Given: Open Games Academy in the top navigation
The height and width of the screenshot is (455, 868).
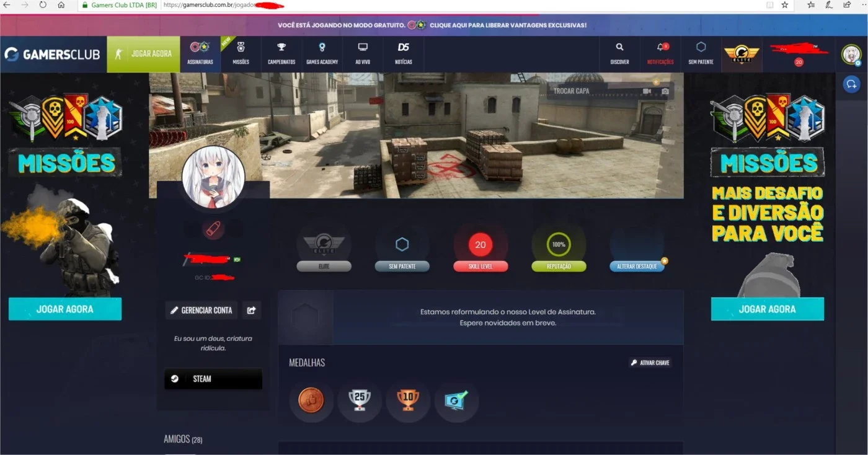Looking at the screenshot, I should [x=322, y=54].
